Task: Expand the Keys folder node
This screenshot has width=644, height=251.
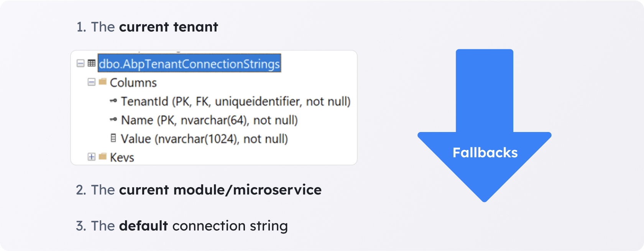Action: point(91,157)
